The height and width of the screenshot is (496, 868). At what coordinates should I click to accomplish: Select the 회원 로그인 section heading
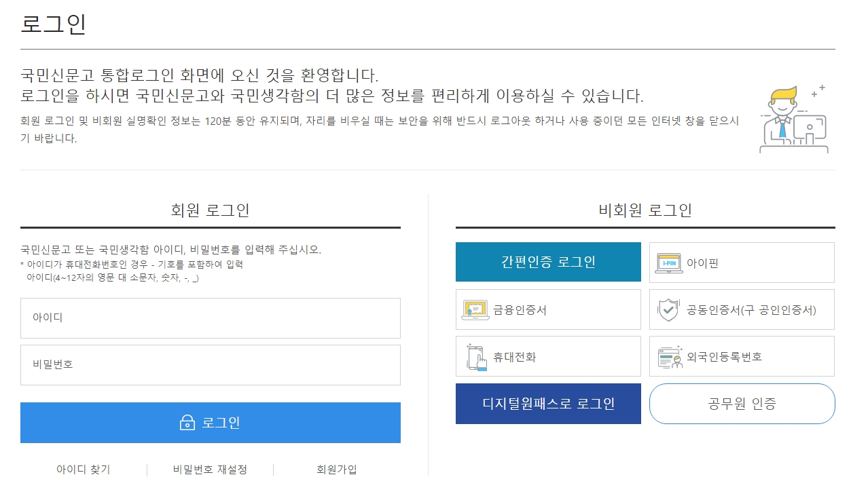click(x=210, y=210)
